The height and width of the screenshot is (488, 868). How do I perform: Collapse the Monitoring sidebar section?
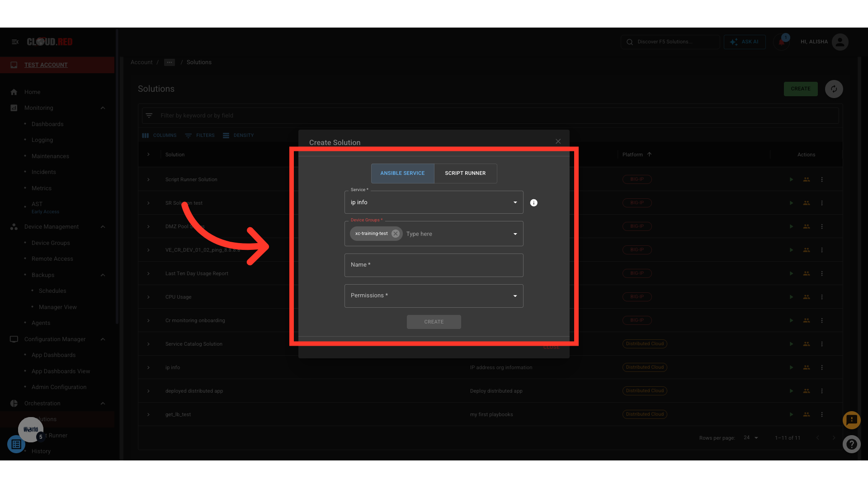103,108
